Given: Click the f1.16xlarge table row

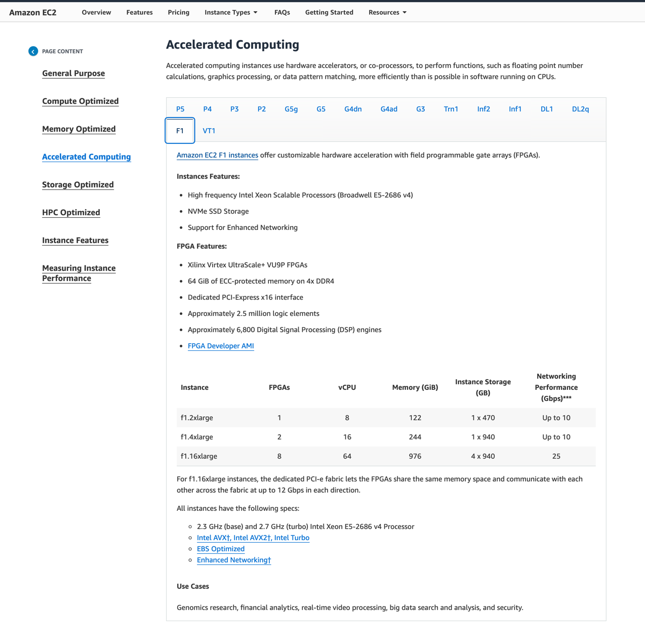Looking at the screenshot, I should coord(386,456).
